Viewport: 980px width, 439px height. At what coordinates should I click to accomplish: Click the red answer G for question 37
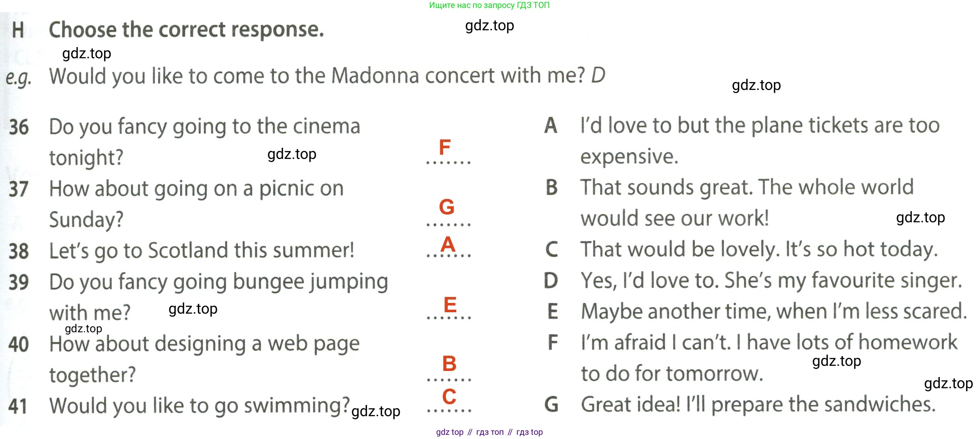pos(446,207)
